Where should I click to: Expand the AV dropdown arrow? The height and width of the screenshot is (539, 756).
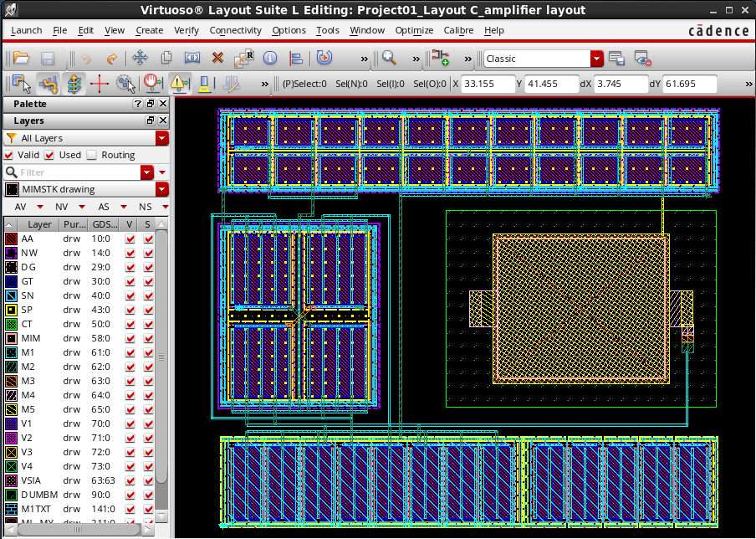(40, 207)
